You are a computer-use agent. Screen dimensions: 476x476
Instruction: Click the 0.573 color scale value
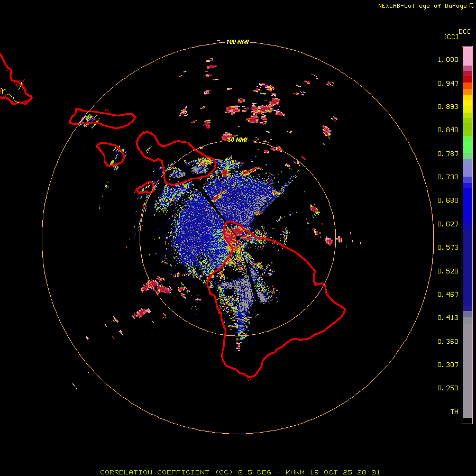click(x=448, y=248)
